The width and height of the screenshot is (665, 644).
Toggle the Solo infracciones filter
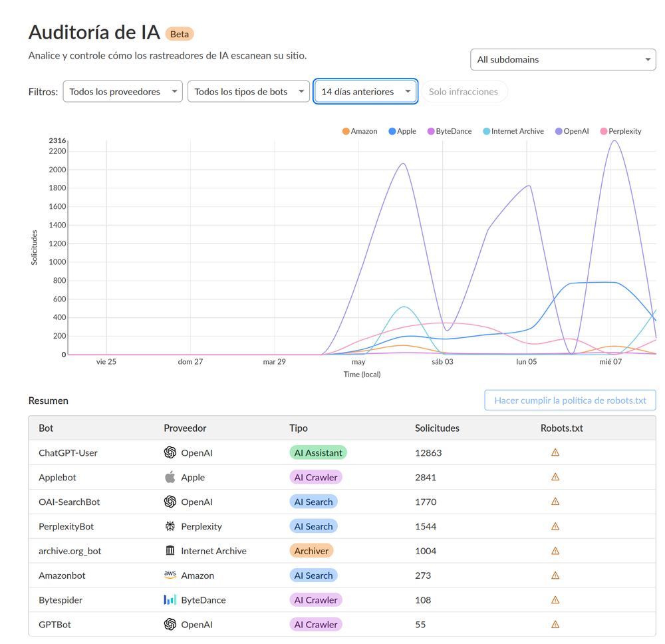tap(463, 92)
